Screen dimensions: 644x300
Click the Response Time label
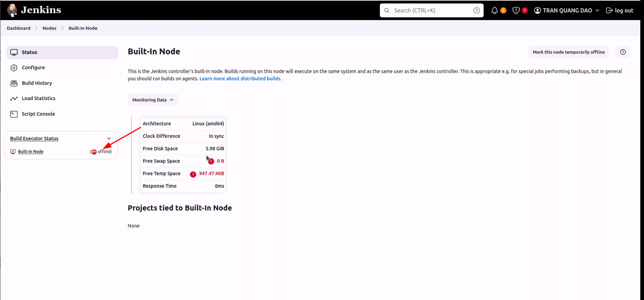point(160,186)
